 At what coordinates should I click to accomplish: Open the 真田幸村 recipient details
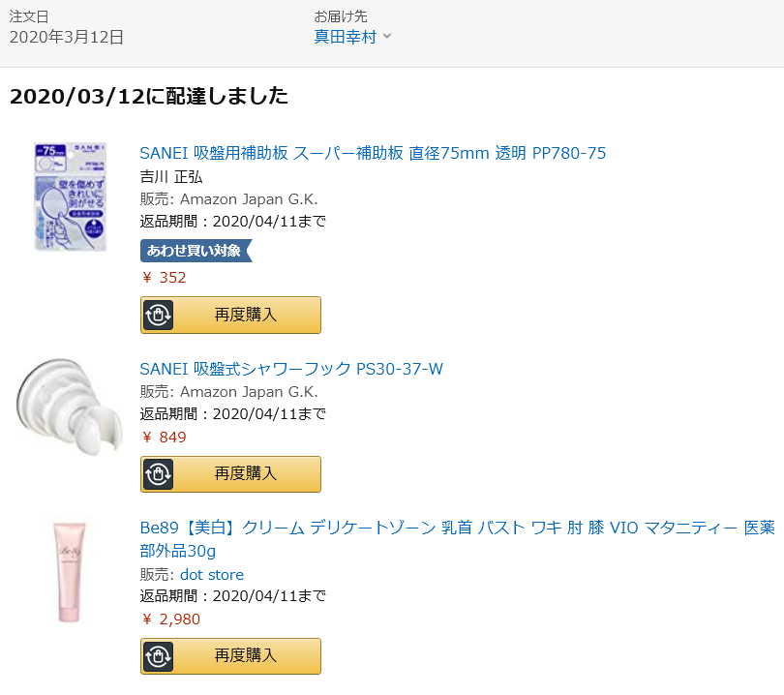345,37
